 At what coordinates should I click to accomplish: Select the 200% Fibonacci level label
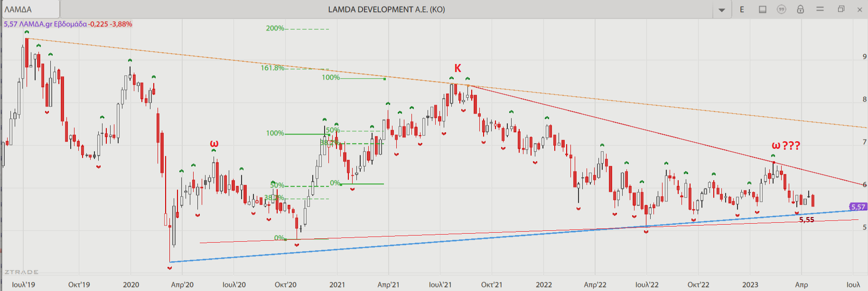coord(275,28)
